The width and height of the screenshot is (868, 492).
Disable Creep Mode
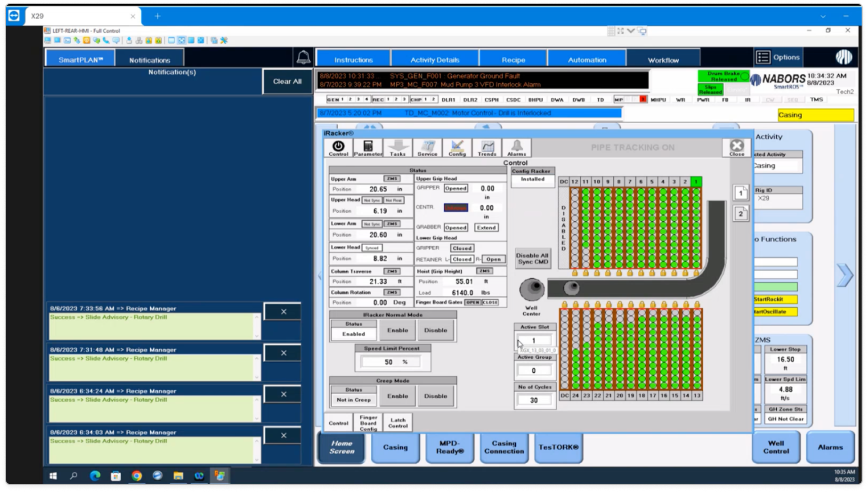[436, 396]
